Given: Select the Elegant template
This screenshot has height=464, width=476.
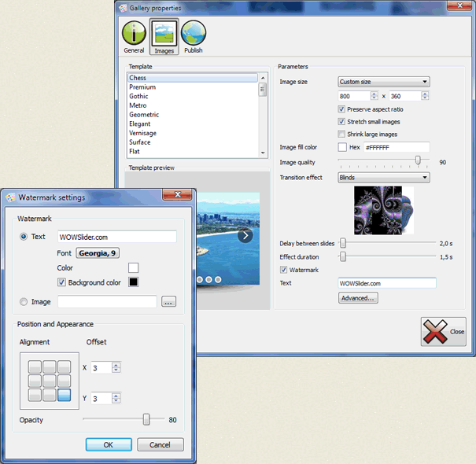Looking at the screenshot, I should pyautogui.click(x=193, y=123).
